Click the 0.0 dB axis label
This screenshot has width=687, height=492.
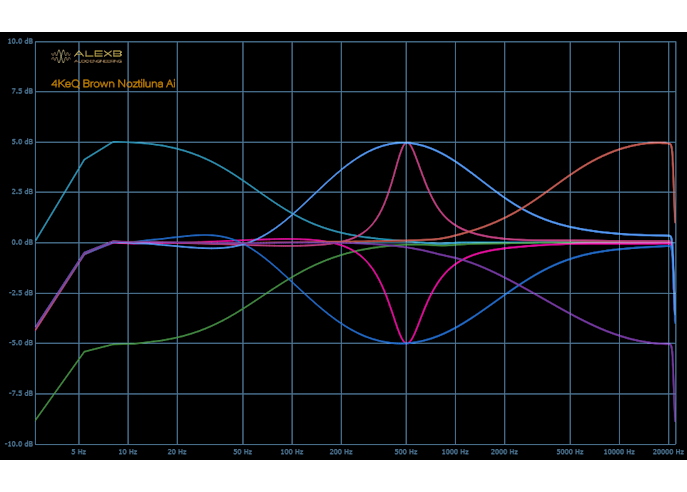(x=22, y=242)
